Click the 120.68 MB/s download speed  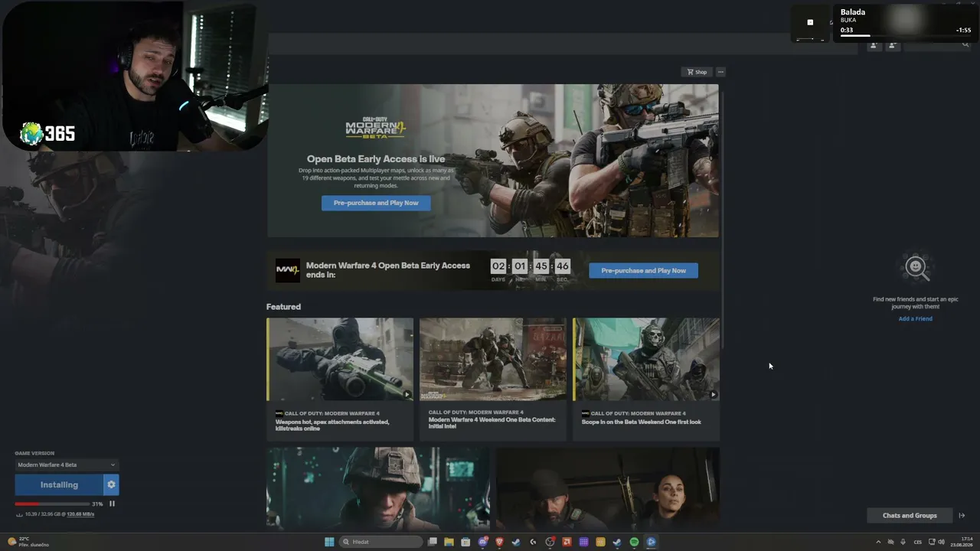tap(80, 514)
